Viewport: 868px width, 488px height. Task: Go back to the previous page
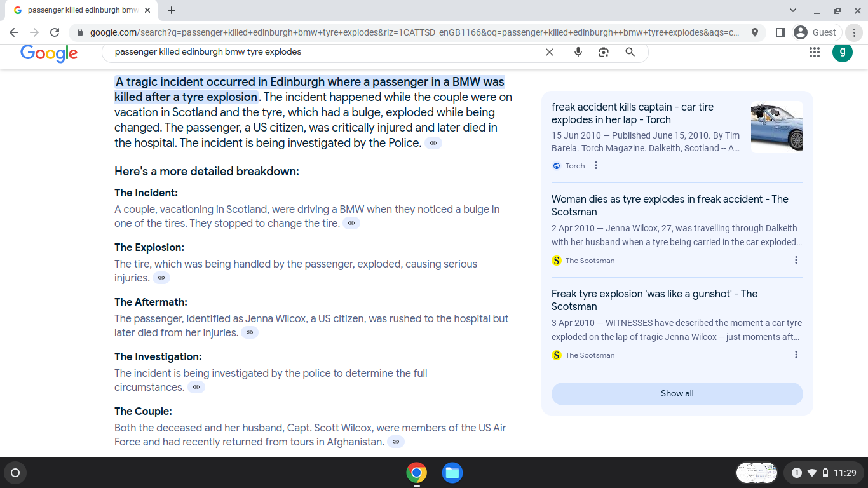click(x=14, y=32)
